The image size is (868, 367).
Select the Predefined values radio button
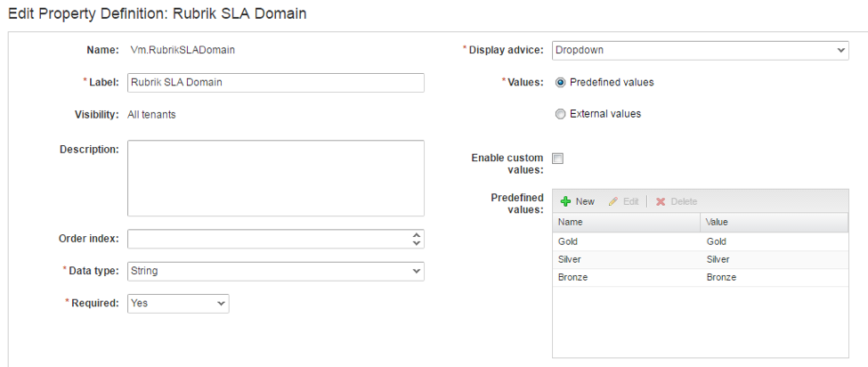[560, 82]
